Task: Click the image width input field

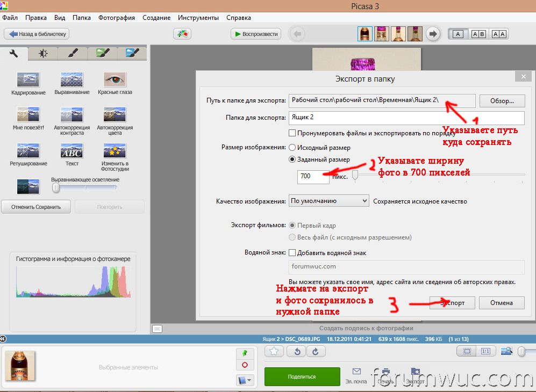Action: click(313, 176)
